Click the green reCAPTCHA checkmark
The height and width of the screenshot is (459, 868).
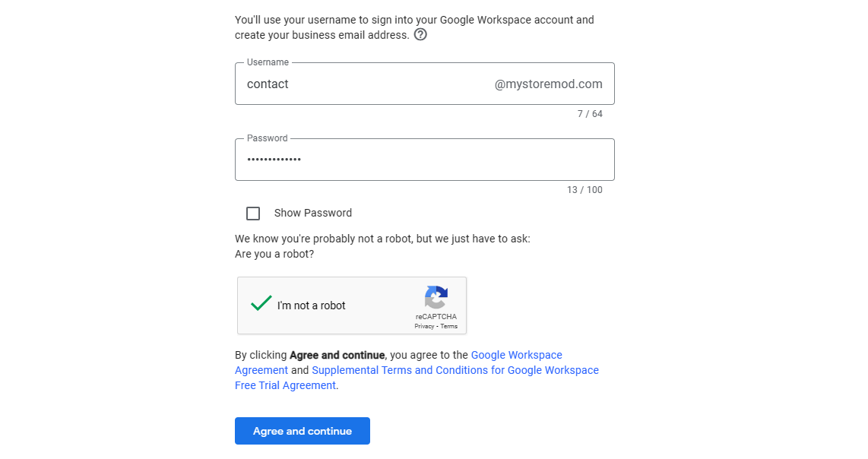(x=261, y=303)
